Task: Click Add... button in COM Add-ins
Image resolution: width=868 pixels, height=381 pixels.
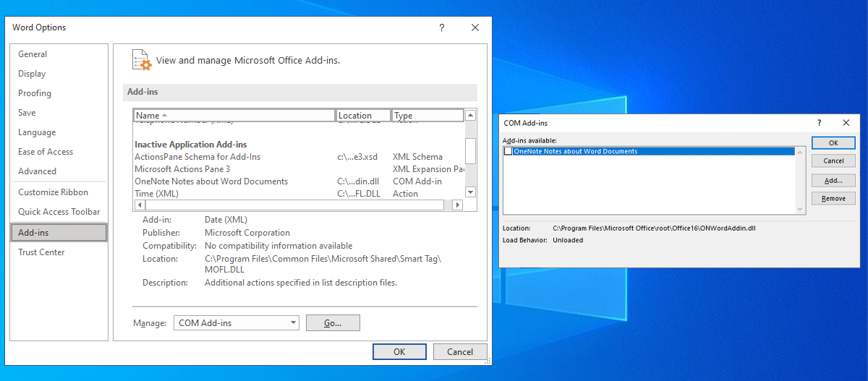Action: tap(833, 181)
